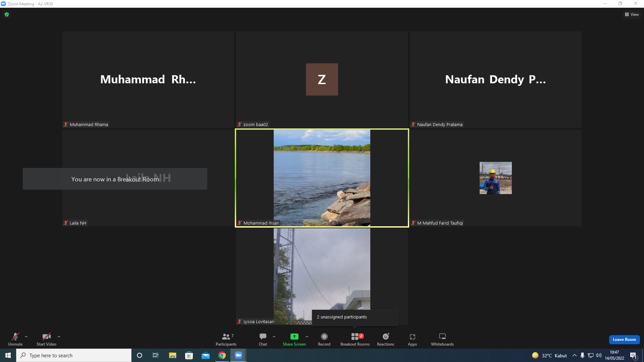Open File Explorer from the taskbar
Viewport: 644px width, 362px height.
172,355
